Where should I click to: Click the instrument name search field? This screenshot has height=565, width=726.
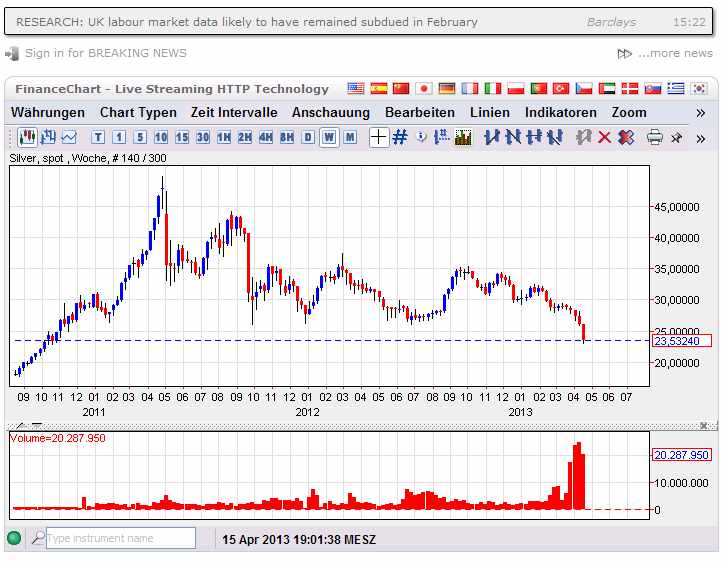click(121, 538)
